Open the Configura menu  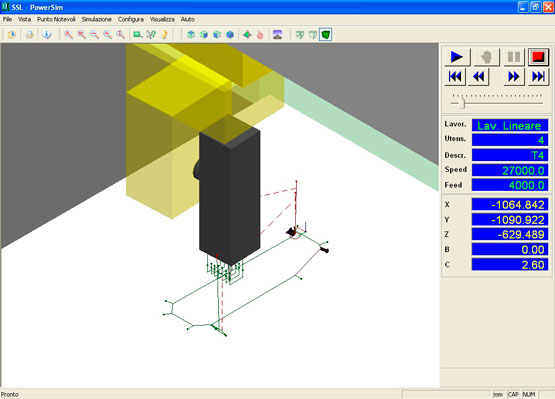(x=131, y=19)
